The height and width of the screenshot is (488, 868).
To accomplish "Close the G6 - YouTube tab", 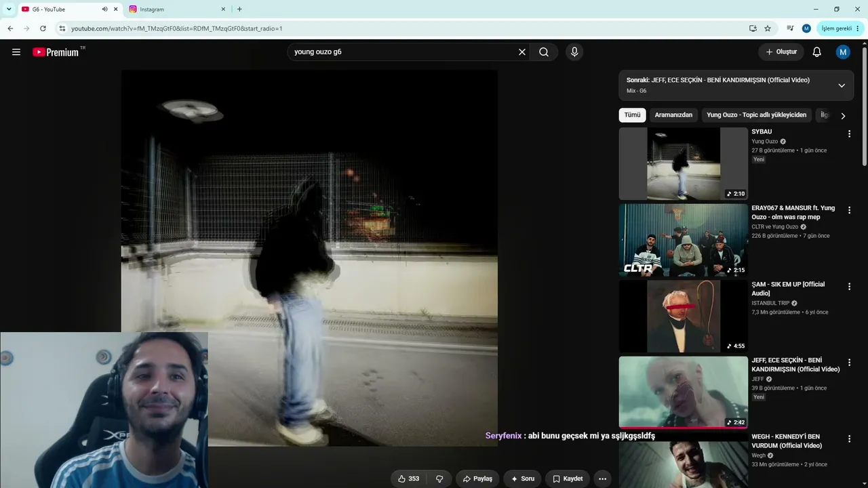I will [115, 9].
